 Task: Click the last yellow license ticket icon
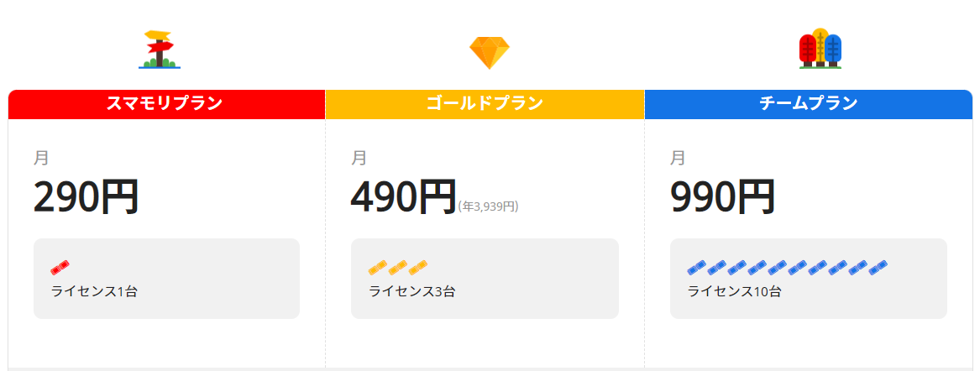point(418,268)
